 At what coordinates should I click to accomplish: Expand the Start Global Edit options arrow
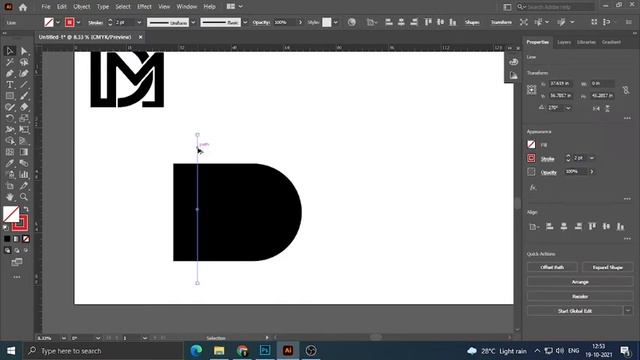(628, 311)
